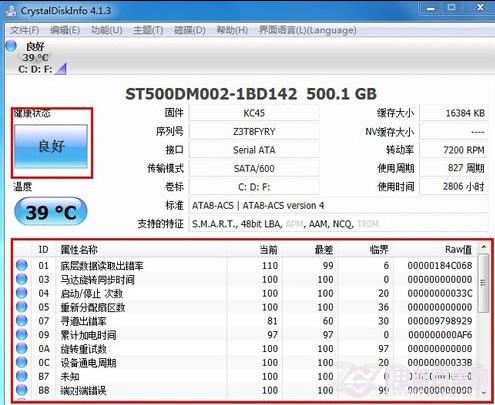Select the disk status orb above C: D: F:

(x=11, y=46)
